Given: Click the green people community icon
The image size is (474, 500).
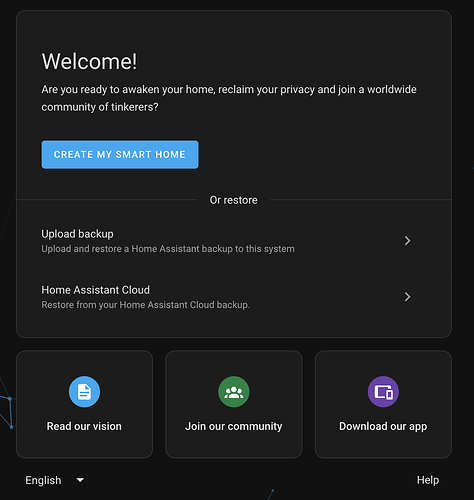Looking at the screenshot, I should click(234, 392).
